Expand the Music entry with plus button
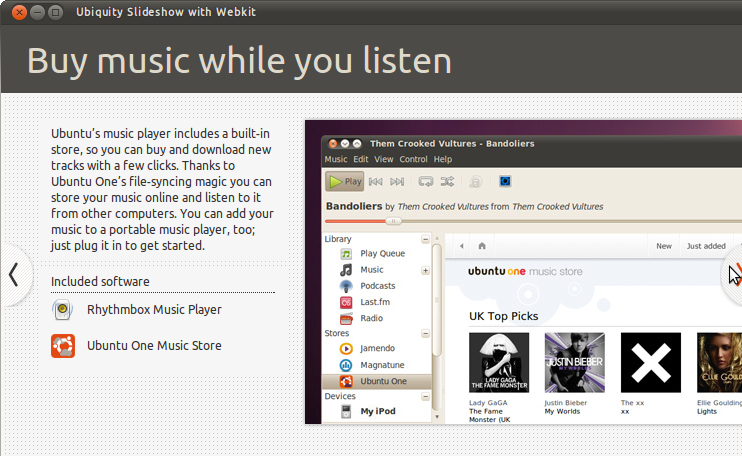Image resolution: width=742 pixels, height=456 pixels. coord(426,270)
